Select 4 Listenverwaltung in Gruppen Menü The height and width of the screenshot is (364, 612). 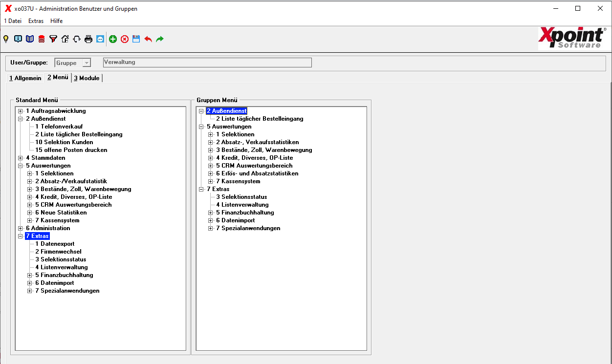(242, 205)
